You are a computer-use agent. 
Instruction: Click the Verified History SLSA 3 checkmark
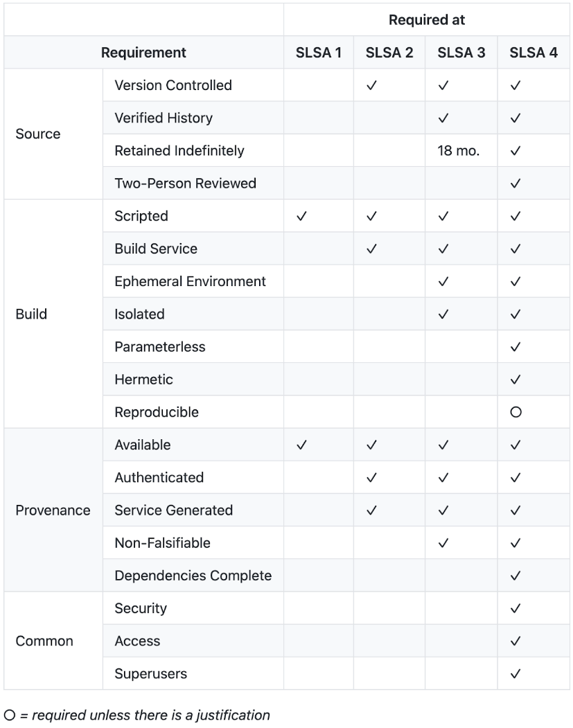click(x=443, y=118)
